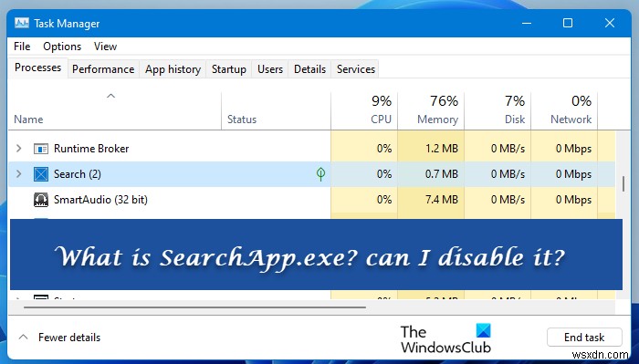Minimize the Task Manager window
The width and height of the screenshot is (639, 364).
click(527, 23)
